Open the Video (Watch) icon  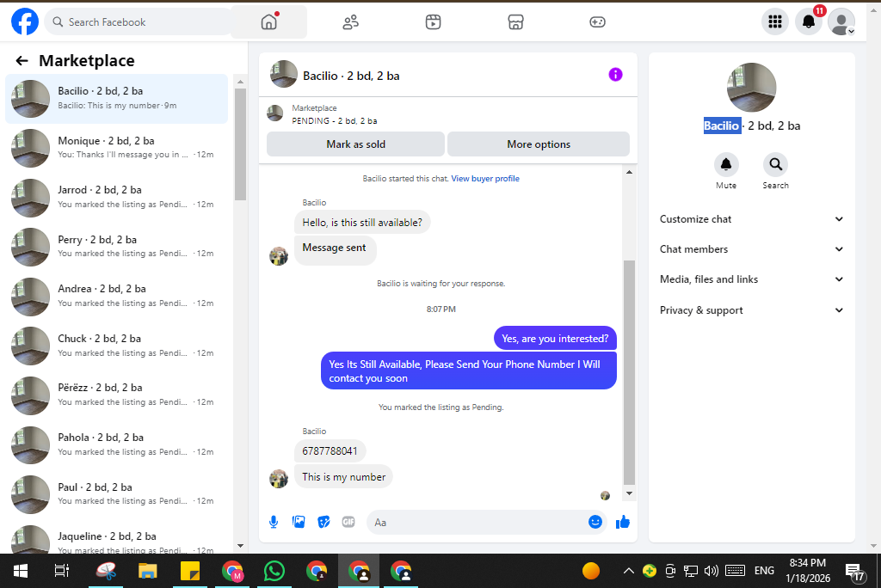pos(434,21)
